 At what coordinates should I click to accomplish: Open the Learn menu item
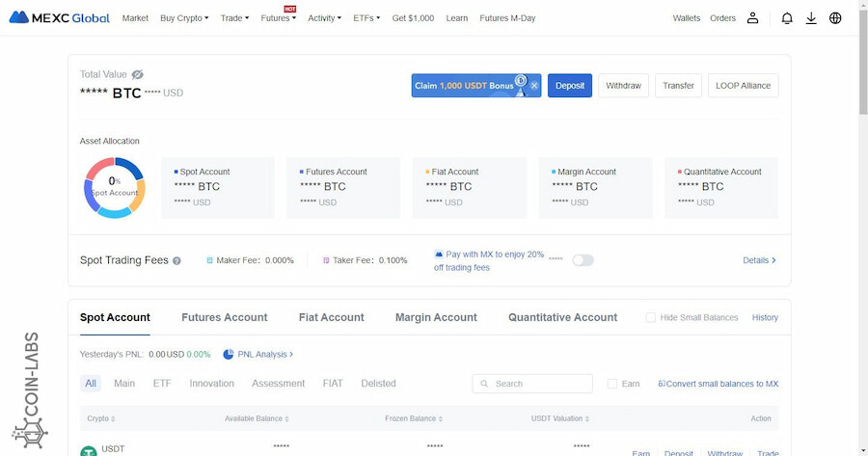[457, 17]
